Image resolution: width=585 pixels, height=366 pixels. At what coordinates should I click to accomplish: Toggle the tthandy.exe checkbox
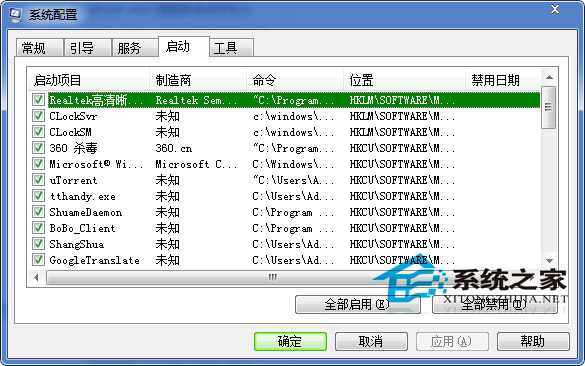point(38,196)
